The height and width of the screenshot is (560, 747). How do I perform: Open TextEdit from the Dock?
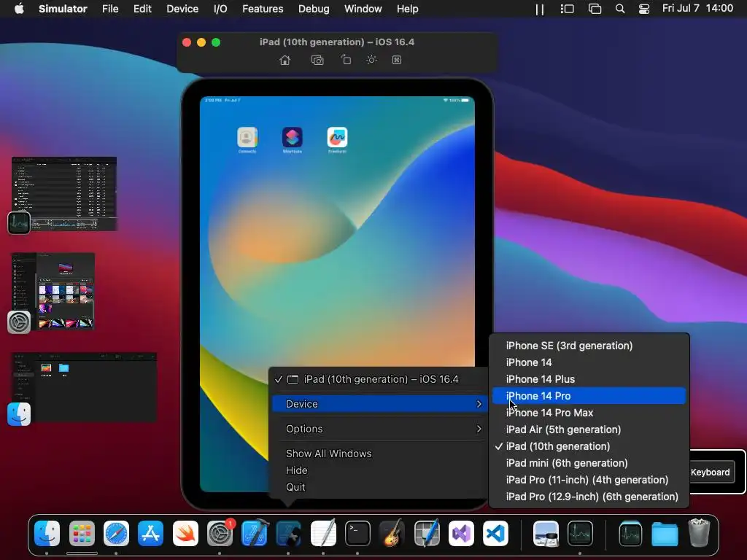coord(323,534)
